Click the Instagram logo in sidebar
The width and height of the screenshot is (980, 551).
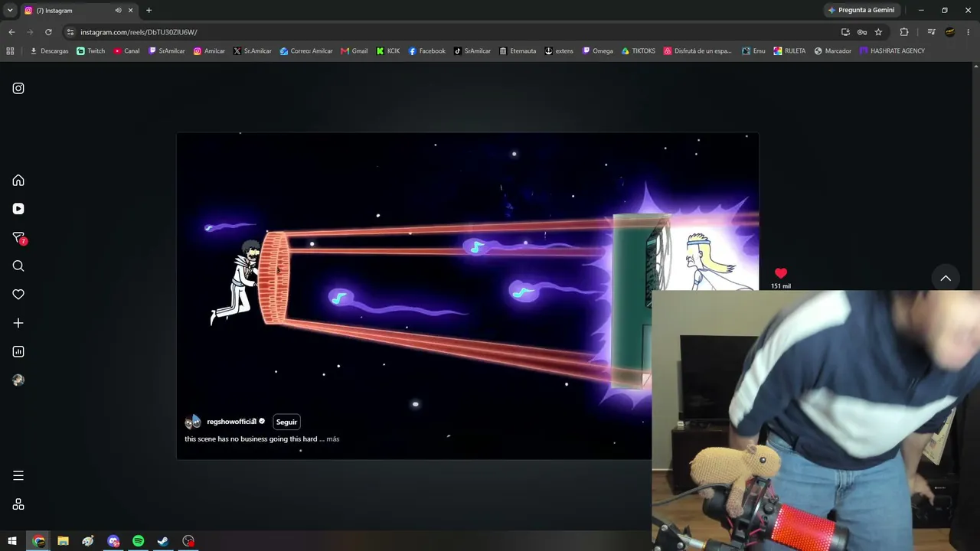click(18, 88)
